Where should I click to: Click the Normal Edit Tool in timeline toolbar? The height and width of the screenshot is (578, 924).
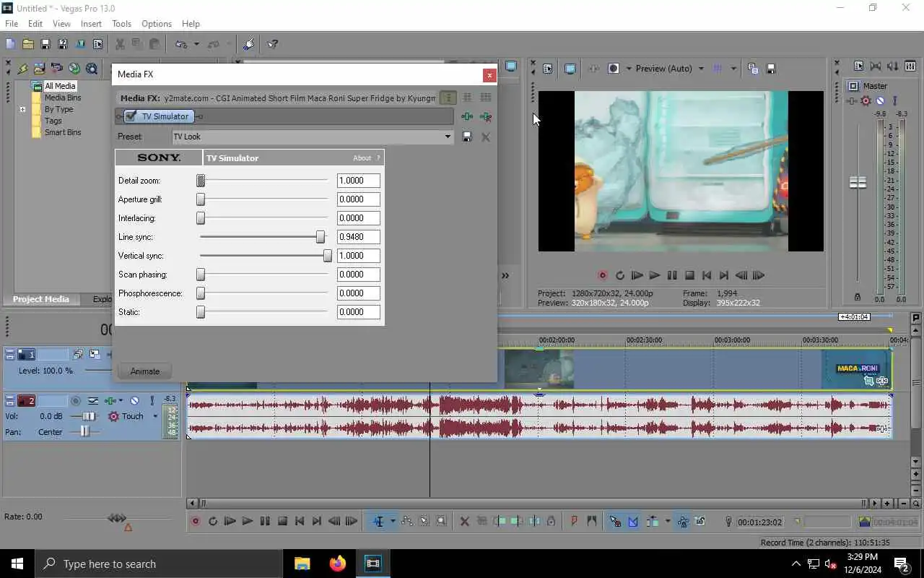[378, 522]
